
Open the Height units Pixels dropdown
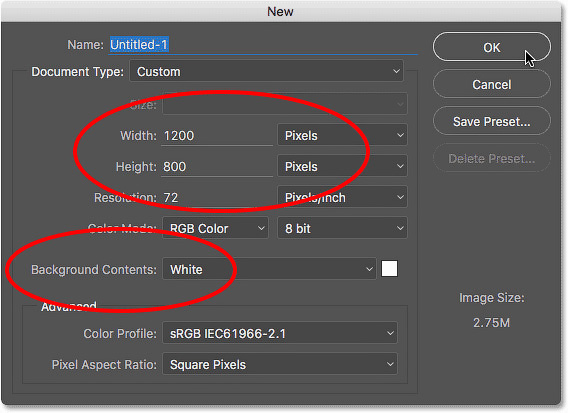coord(342,167)
